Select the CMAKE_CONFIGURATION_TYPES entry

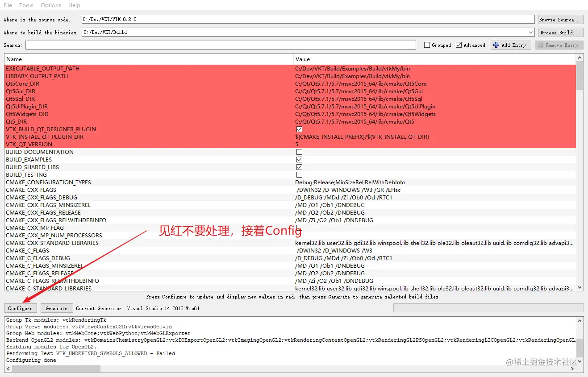tap(48, 182)
